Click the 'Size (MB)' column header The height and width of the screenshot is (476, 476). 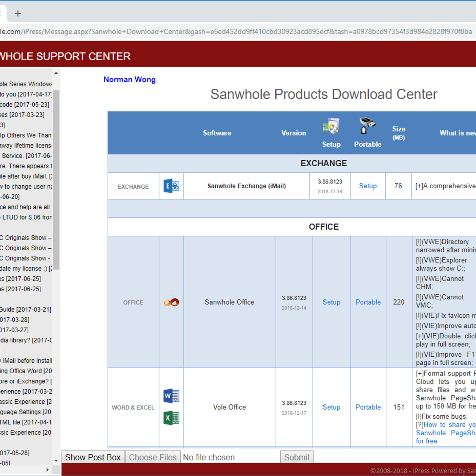pyautogui.click(x=399, y=133)
